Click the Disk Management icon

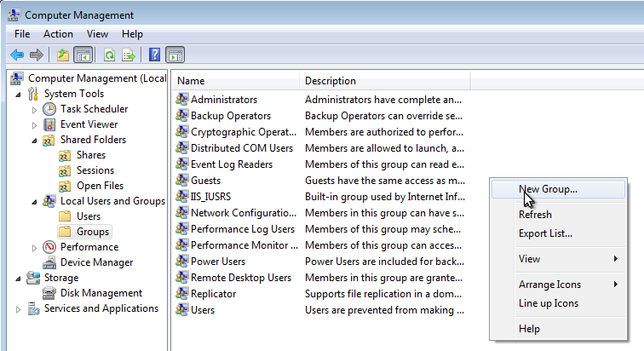pos(50,293)
